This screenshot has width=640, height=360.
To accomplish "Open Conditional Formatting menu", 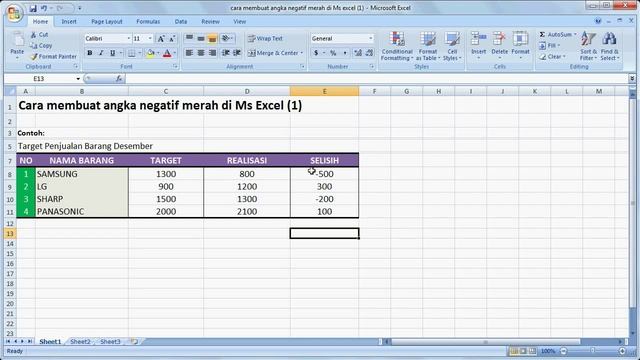I will 397,46.
